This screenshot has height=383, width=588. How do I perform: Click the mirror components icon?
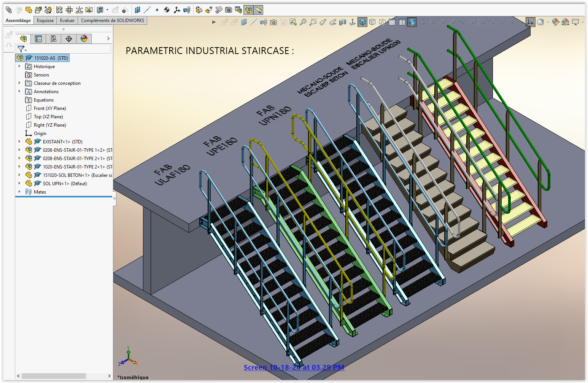click(89, 10)
